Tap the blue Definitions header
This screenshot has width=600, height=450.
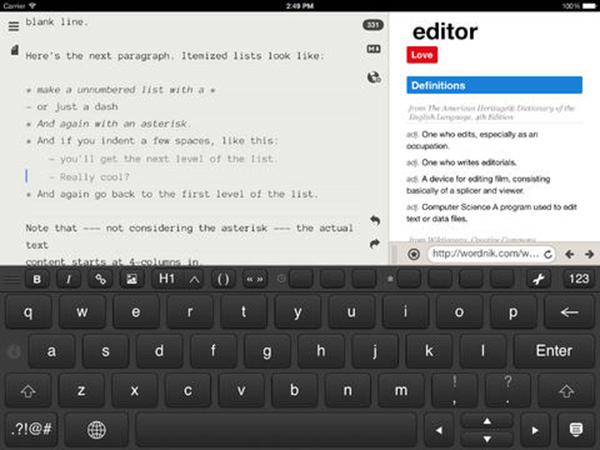(494, 85)
